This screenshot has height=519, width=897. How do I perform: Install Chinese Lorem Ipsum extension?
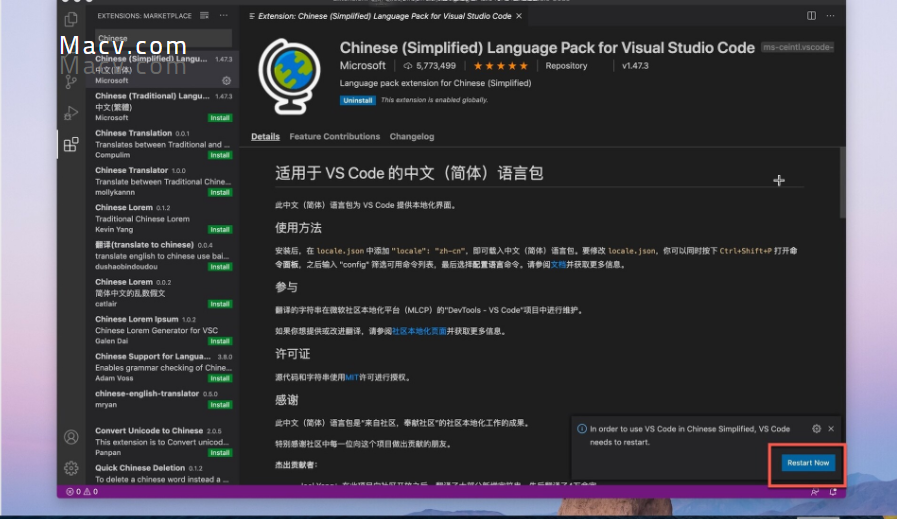point(220,341)
